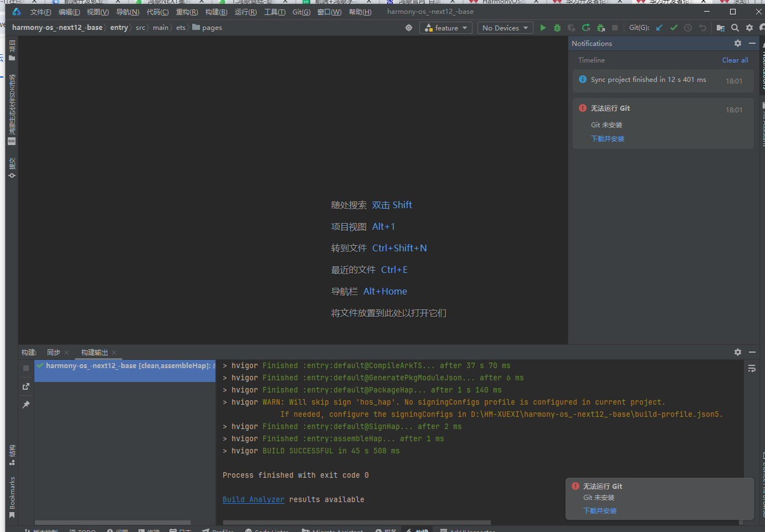Viewport: 765px width, 532px height.
Task: Open the 视图(V) menu
Action: pos(97,12)
